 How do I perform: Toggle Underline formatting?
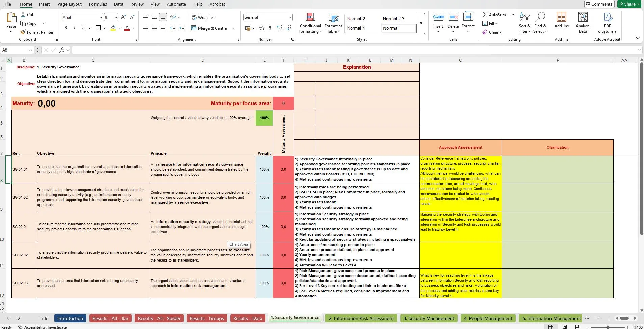click(x=83, y=28)
